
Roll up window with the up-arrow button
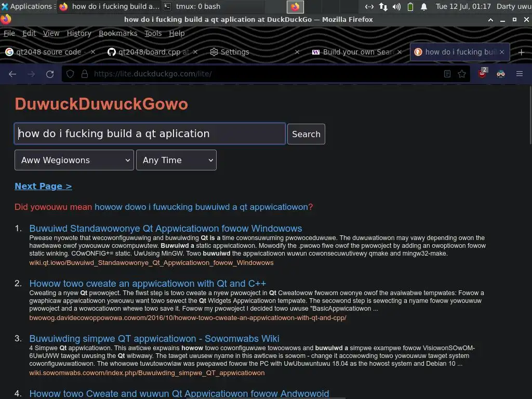coord(490,20)
